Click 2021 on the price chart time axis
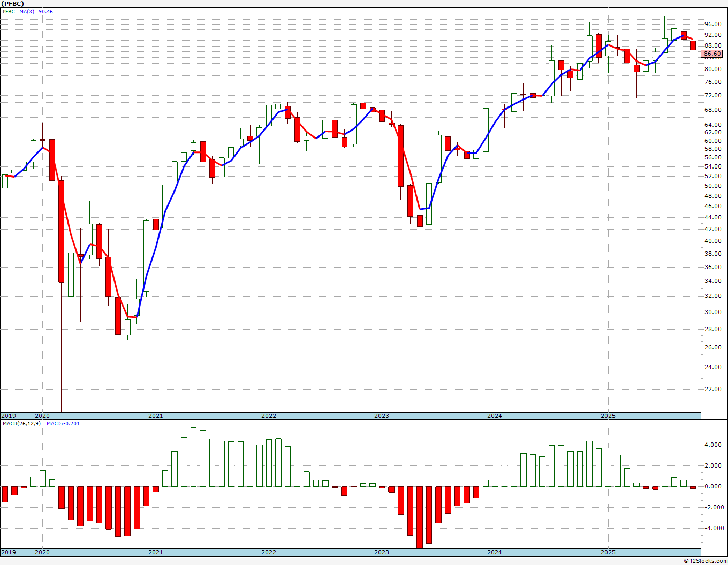Image resolution: width=728 pixels, height=565 pixels. click(156, 416)
